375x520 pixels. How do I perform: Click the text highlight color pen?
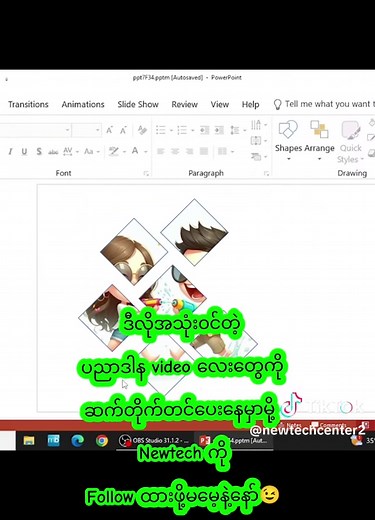pos(114,152)
